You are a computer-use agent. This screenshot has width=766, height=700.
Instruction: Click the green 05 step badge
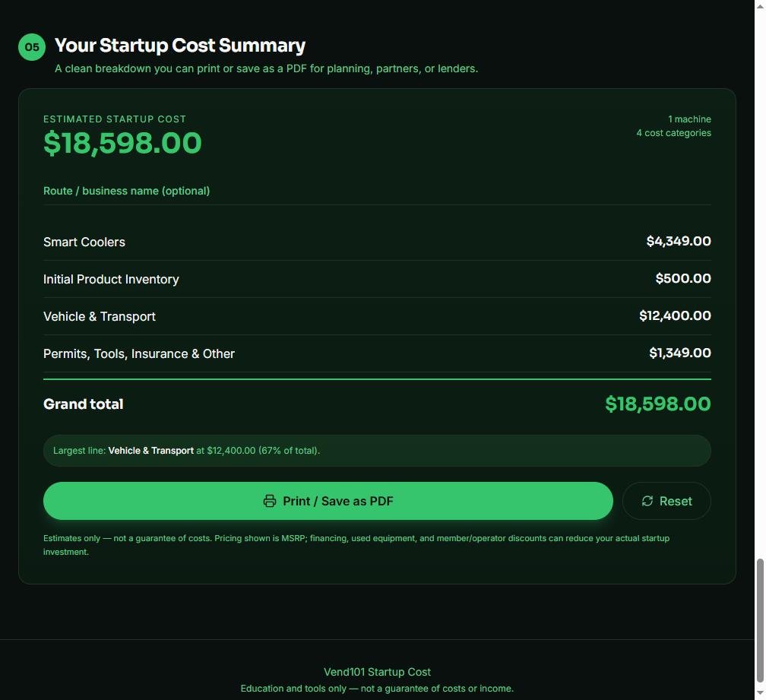coord(32,47)
